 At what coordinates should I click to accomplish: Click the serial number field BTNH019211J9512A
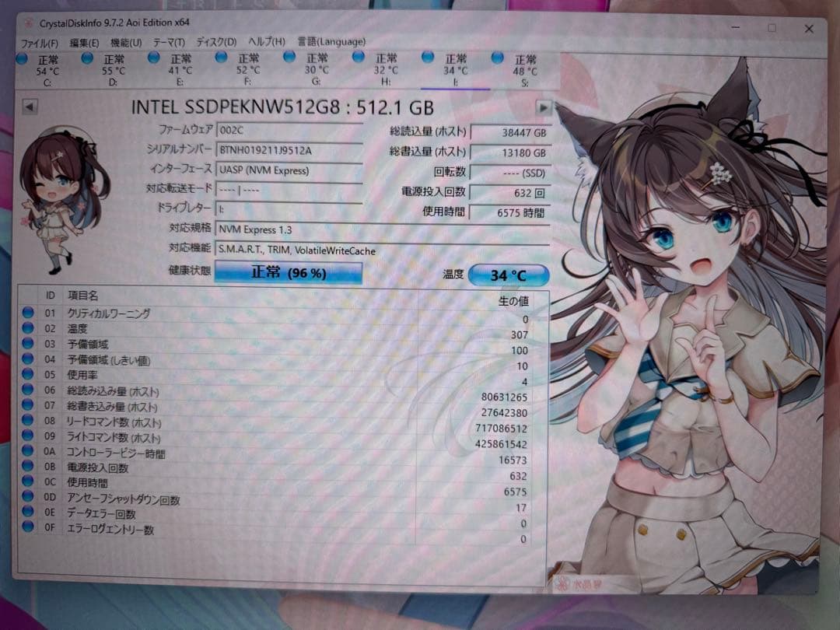tap(289, 151)
